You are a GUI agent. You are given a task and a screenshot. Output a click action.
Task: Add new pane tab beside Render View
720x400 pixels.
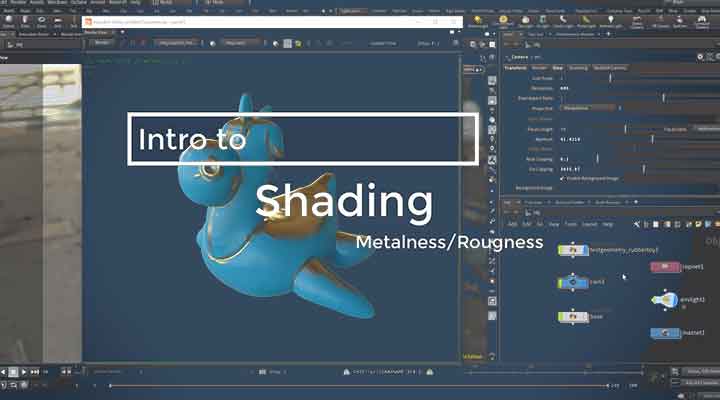pos(122,33)
